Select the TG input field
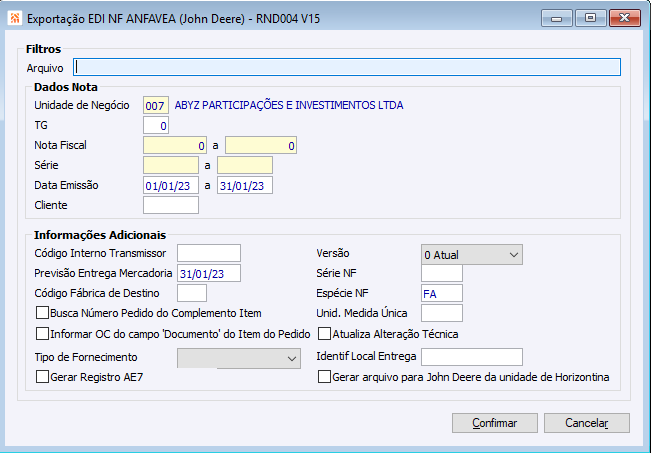This screenshot has width=653, height=453. tap(156, 125)
